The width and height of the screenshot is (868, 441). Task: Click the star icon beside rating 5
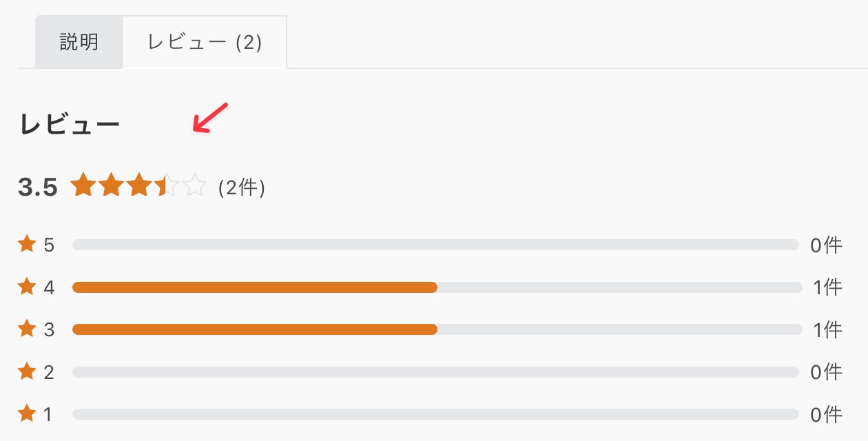pyautogui.click(x=27, y=244)
